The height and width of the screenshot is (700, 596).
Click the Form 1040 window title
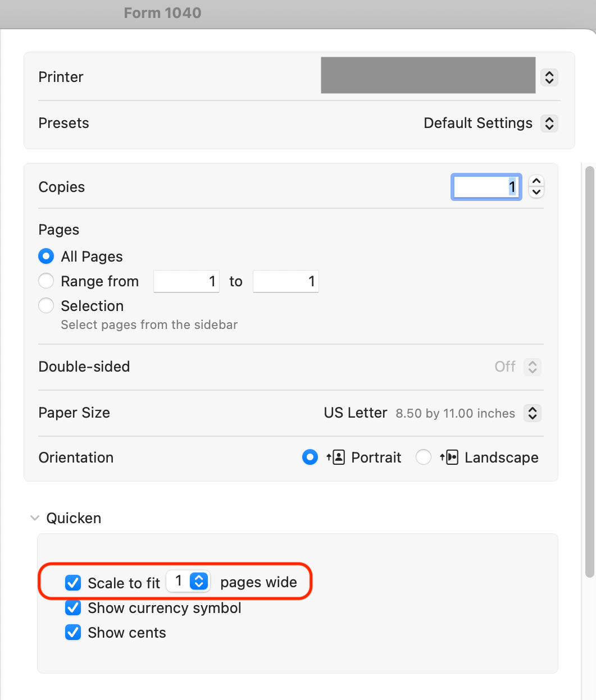[x=162, y=13]
